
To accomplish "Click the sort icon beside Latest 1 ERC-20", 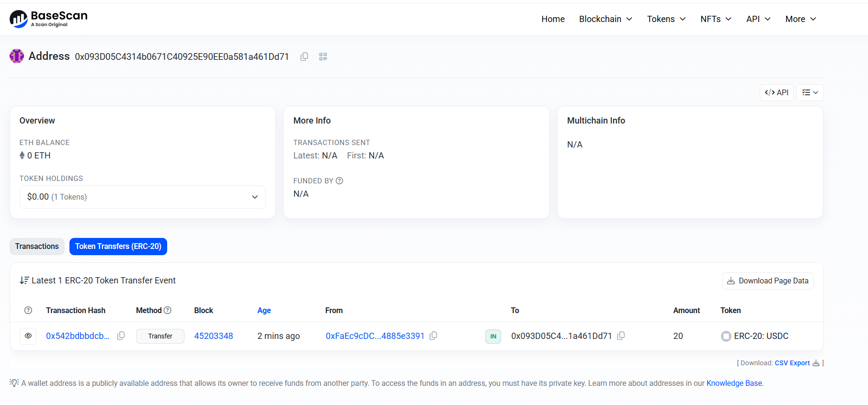I will click(24, 281).
